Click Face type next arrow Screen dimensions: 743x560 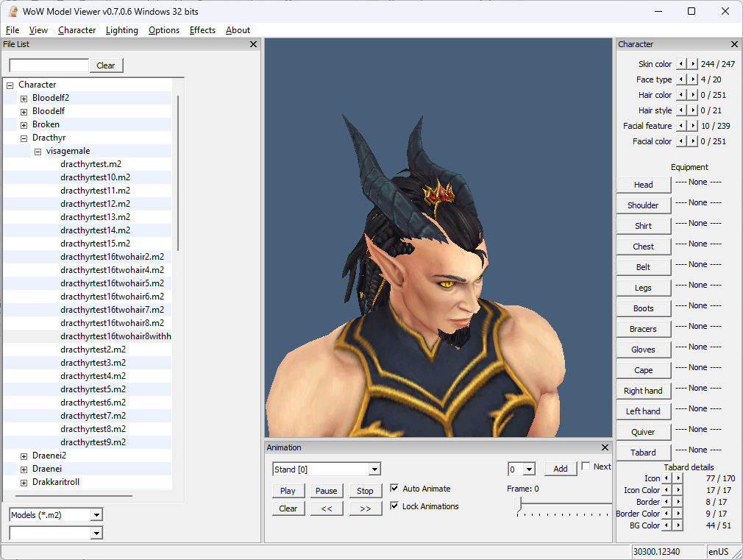coord(692,79)
